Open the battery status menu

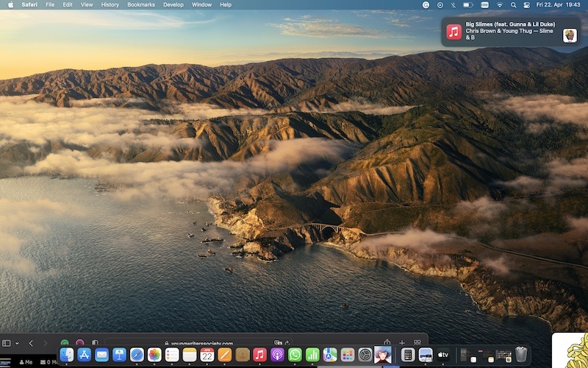coord(467,5)
